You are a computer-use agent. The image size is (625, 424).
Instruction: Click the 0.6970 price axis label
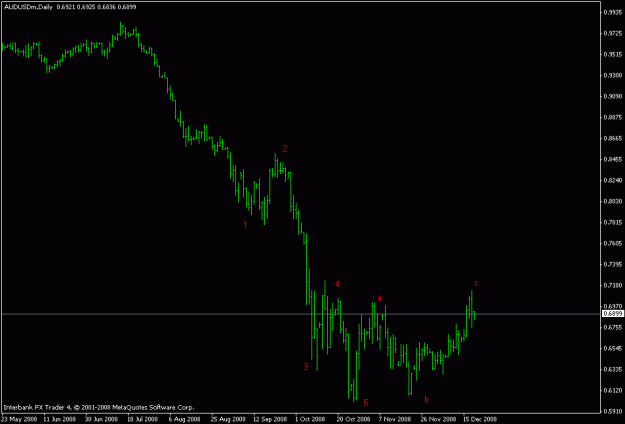613,306
